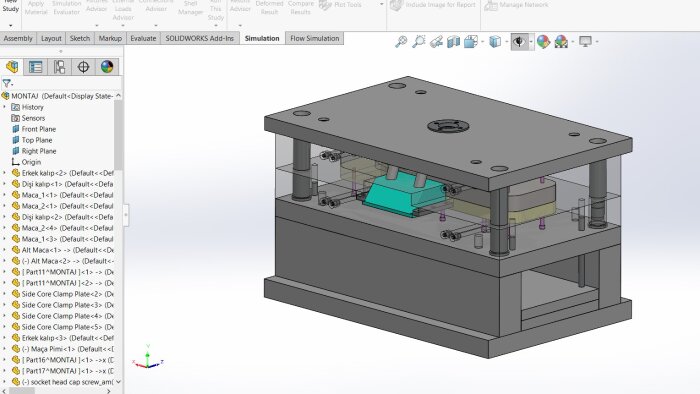Image resolution: width=700 pixels, height=394 pixels.
Task: Switch to the Layout tab
Action: pyautogui.click(x=51, y=38)
